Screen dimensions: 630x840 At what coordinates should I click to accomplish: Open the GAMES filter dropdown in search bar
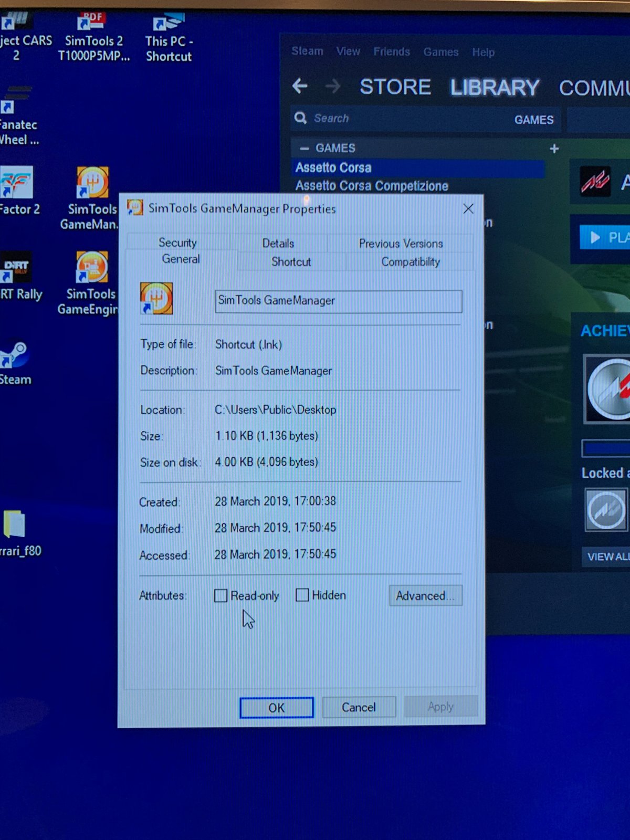[x=533, y=120]
